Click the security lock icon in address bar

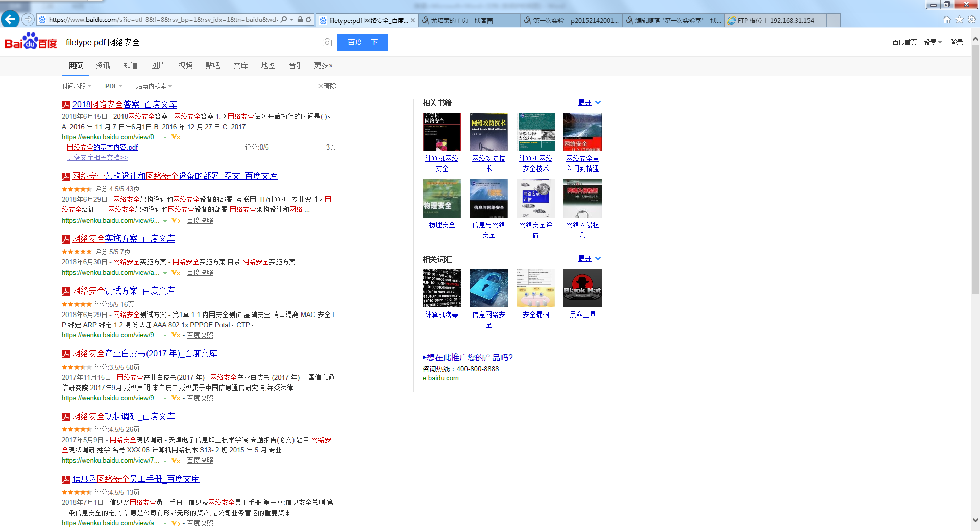tap(300, 20)
